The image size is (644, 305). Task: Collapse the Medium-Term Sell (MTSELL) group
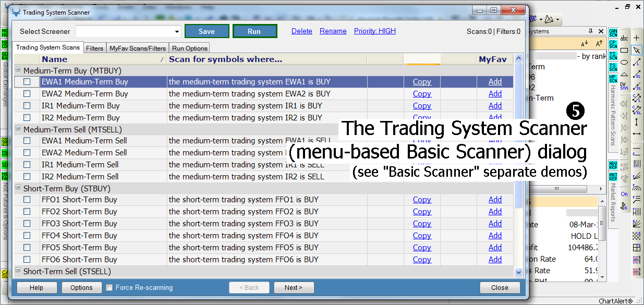[x=18, y=129]
